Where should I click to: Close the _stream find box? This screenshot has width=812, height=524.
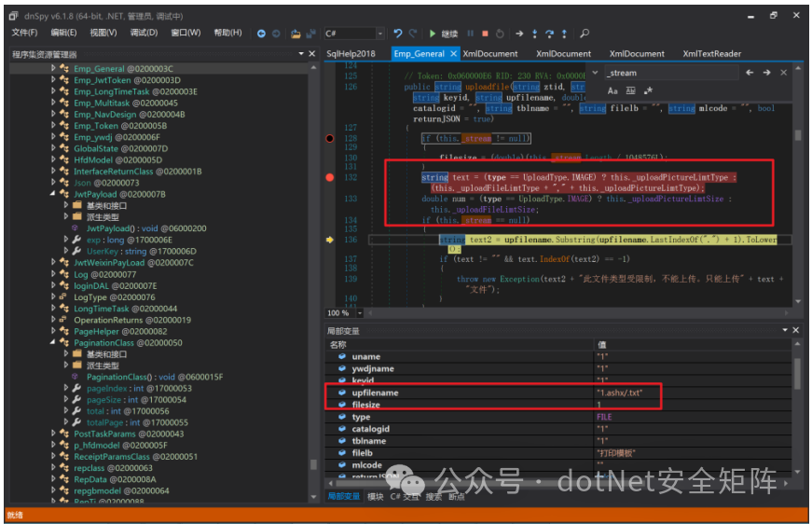pyautogui.click(x=783, y=73)
